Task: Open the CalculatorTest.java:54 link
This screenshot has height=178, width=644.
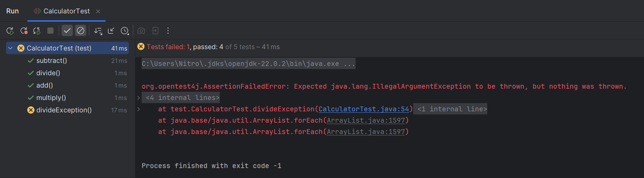Action: point(363,109)
